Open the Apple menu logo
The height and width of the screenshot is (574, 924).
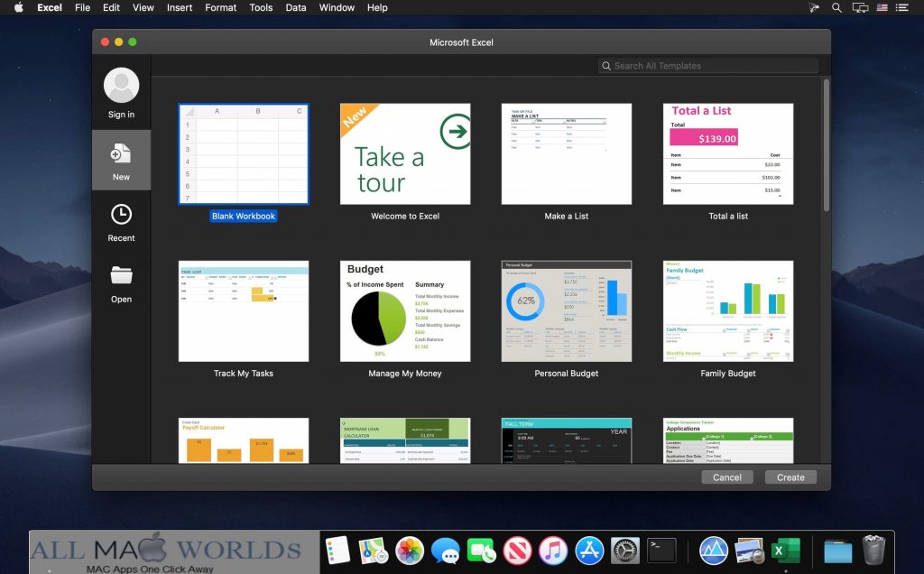(x=19, y=7)
